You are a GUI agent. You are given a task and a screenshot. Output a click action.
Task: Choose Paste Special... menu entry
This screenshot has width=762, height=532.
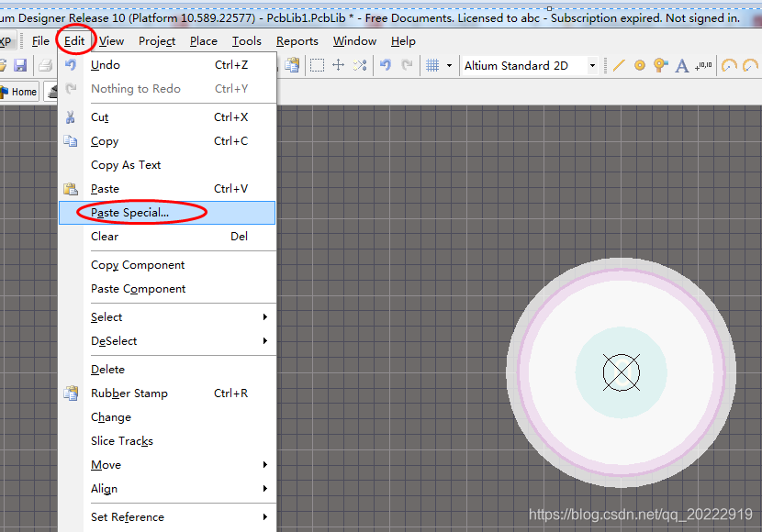tap(168, 213)
